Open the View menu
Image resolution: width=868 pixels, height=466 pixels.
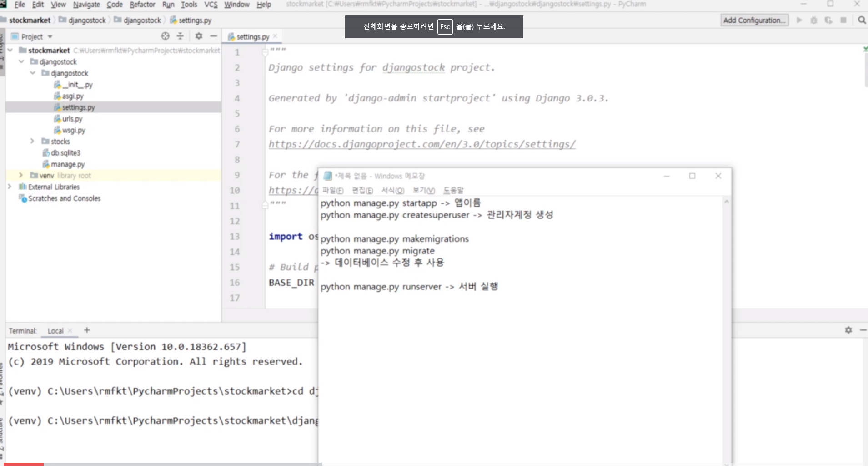(58, 5)
